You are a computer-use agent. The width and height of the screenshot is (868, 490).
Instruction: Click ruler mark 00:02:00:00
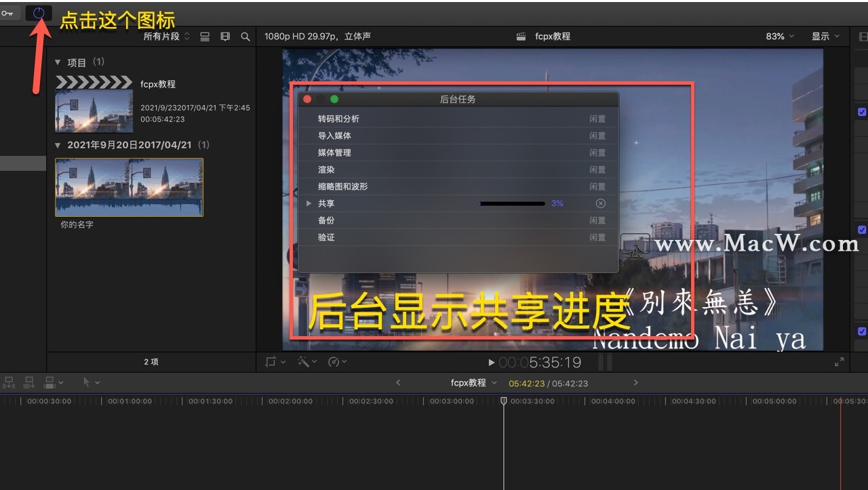[290, 401]
